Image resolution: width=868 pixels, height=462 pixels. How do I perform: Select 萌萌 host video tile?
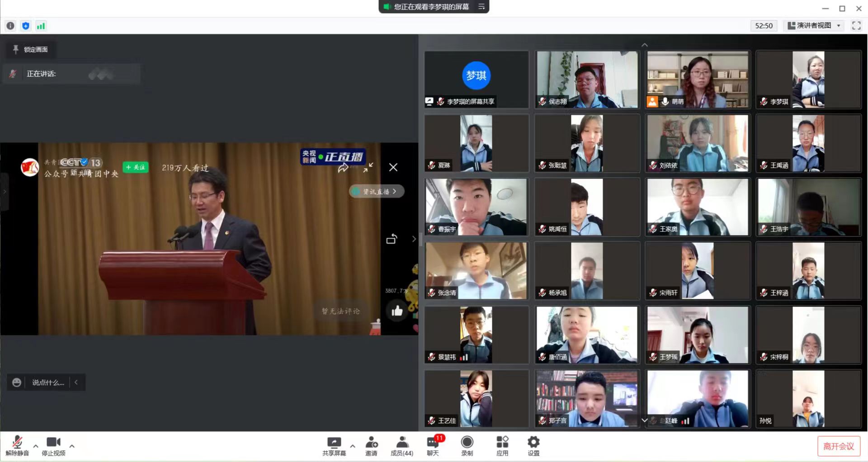[698, 80]
